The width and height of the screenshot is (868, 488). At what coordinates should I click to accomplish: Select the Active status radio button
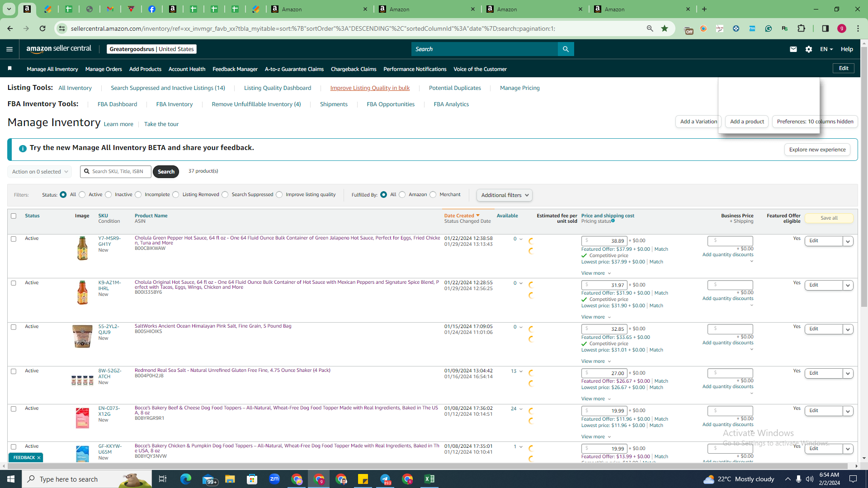tap(82, 195)
